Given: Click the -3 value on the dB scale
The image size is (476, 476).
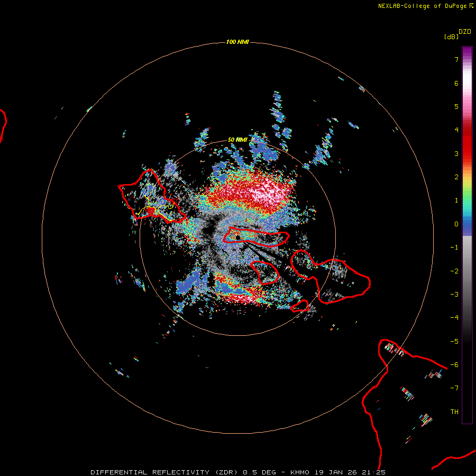Looking at the screenshot, I should click(x=454, y=295).
